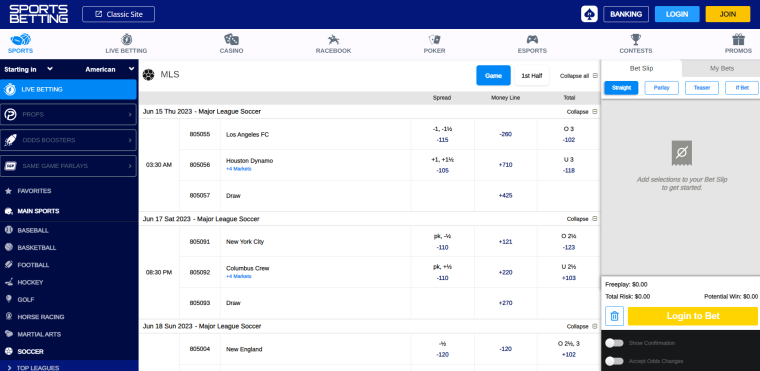Pick New York City money line +121
The width and height of the screenshot is (760, 371).
click(506, 242)
